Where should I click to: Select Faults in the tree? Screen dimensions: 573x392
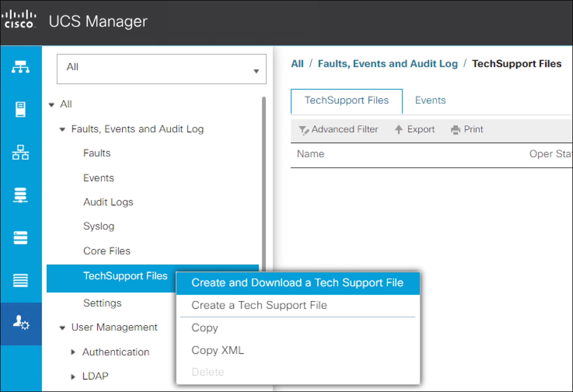coord(97,153)
